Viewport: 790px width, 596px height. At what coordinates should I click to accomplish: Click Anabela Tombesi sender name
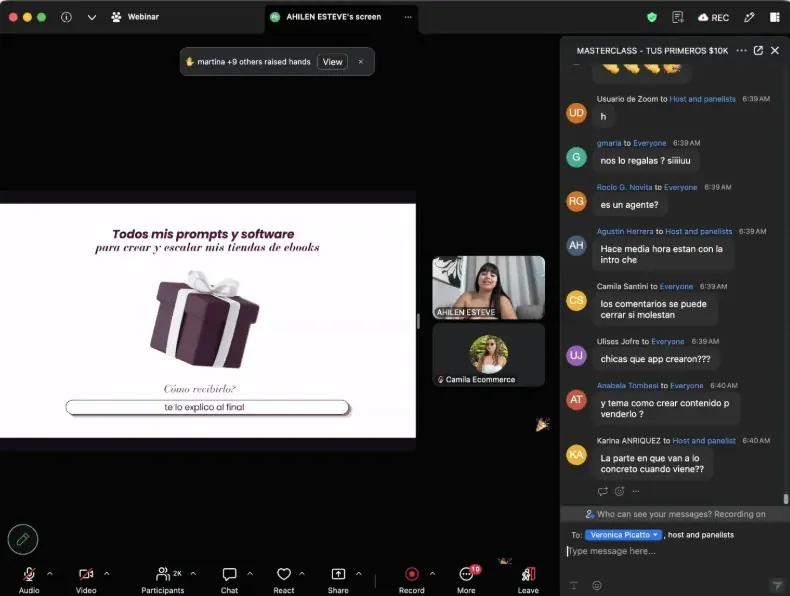tap(627, 385)
